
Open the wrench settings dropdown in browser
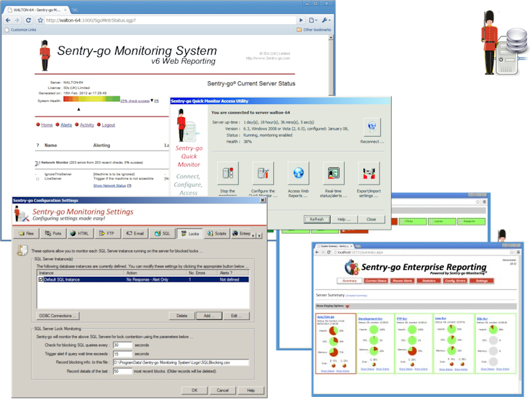(326, 20)
